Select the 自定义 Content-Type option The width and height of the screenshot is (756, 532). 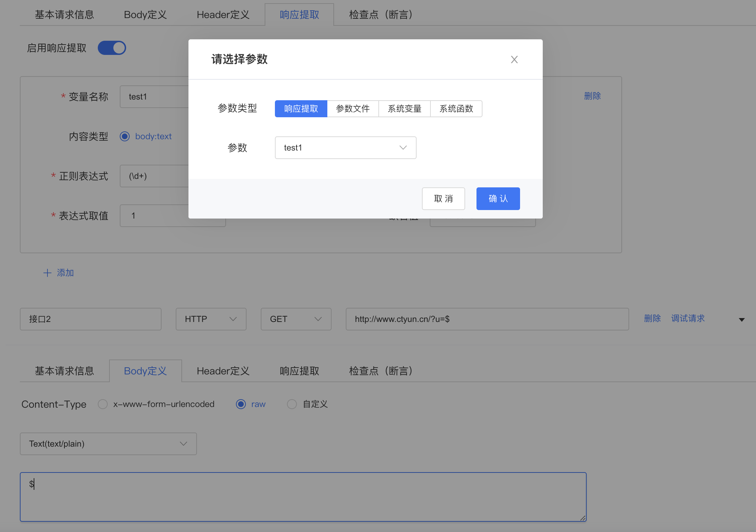tap(292, 404)
